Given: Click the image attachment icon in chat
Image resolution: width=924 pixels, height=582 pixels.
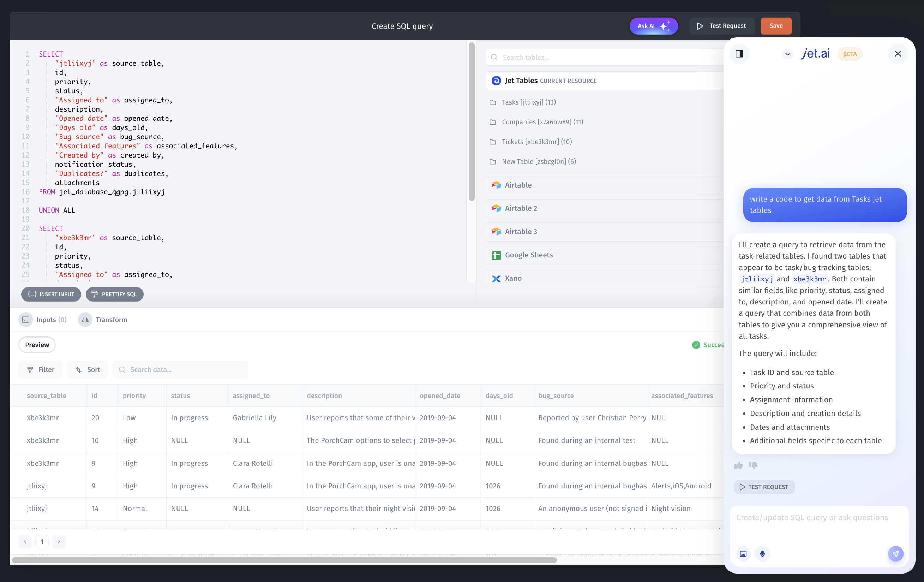Looking at the screenshot, I should [743, 554].
